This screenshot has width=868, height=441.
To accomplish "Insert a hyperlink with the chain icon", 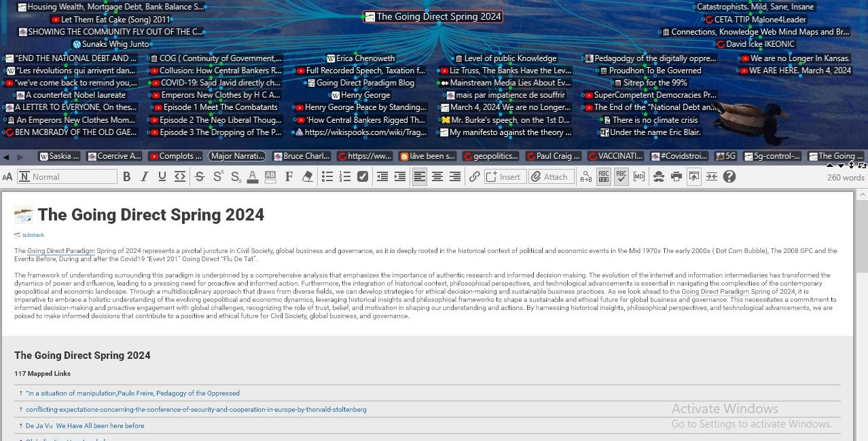I will click(474, 176).
